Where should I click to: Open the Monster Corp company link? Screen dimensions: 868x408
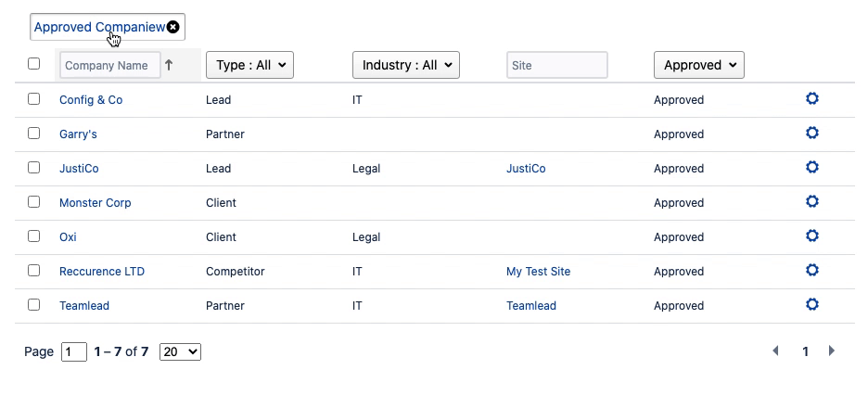96,203
